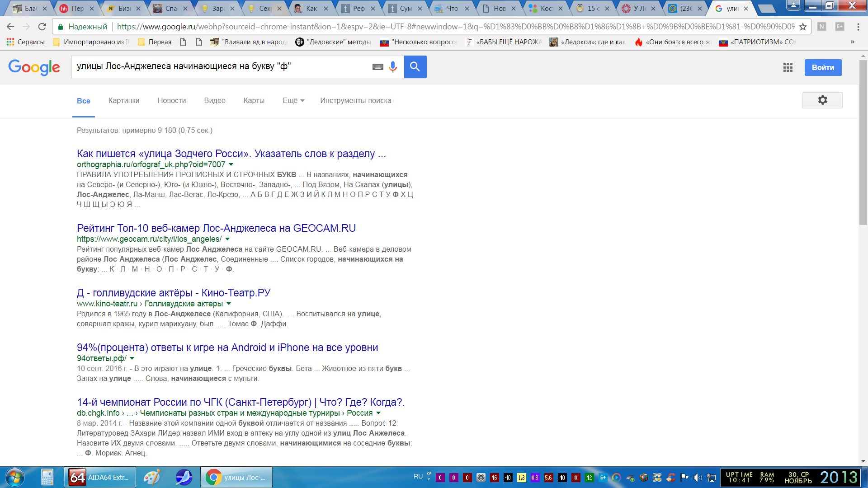Expand the Ещё dropdown menu
The width and height of the screenshot is (868, 488).
point(293,100)
